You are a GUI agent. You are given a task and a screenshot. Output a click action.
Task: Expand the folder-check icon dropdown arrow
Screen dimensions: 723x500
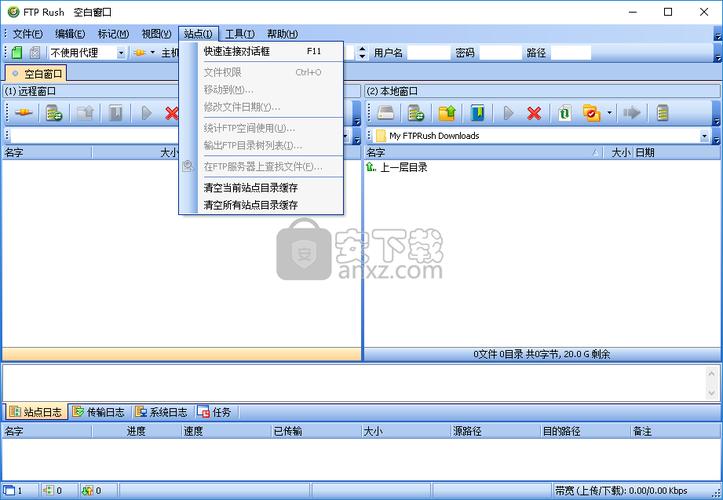pos(609,113)
